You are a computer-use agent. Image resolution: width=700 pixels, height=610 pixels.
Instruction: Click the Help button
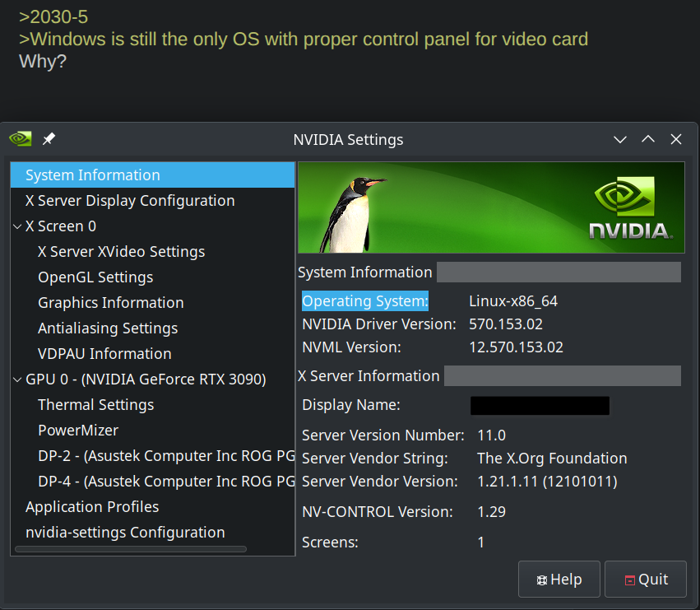(559, 580)
